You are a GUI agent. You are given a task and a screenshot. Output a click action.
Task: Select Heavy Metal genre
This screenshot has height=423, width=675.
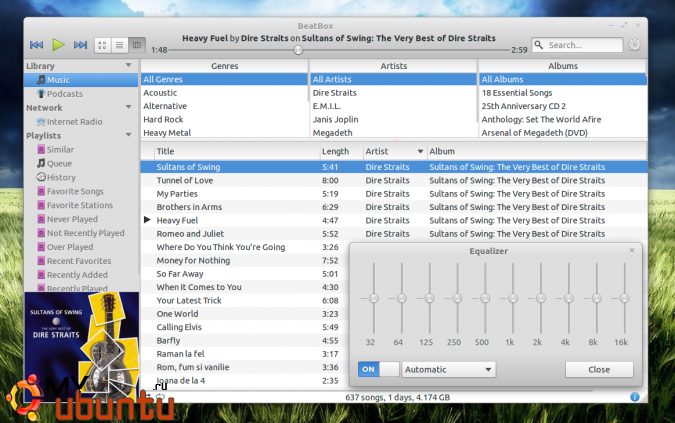[224, 133]
